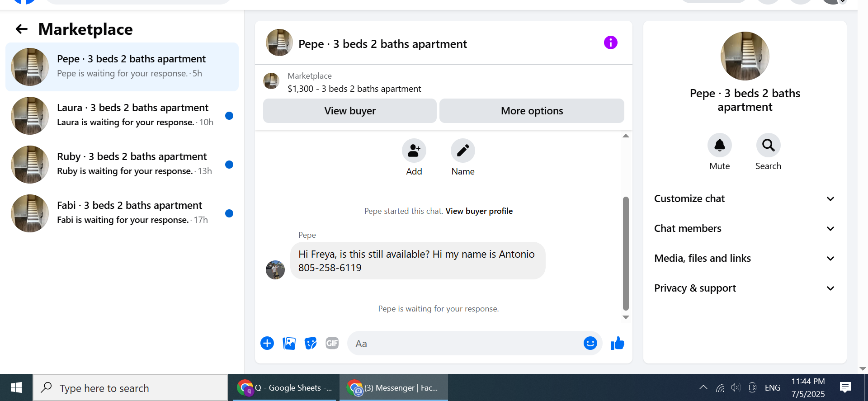Click unread dot on Ruby conversation
This screenshot has height=401, width=868.
(229, 165)
